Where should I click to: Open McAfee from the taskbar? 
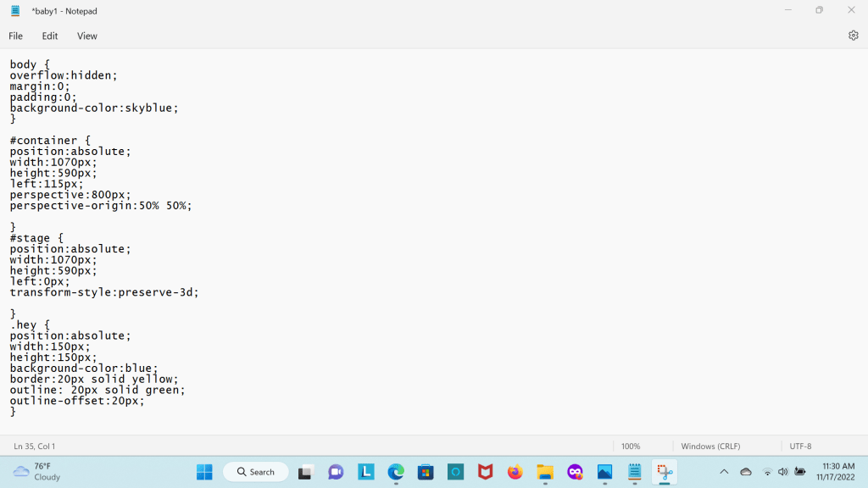pyautogui.click(x=485, y=472)
